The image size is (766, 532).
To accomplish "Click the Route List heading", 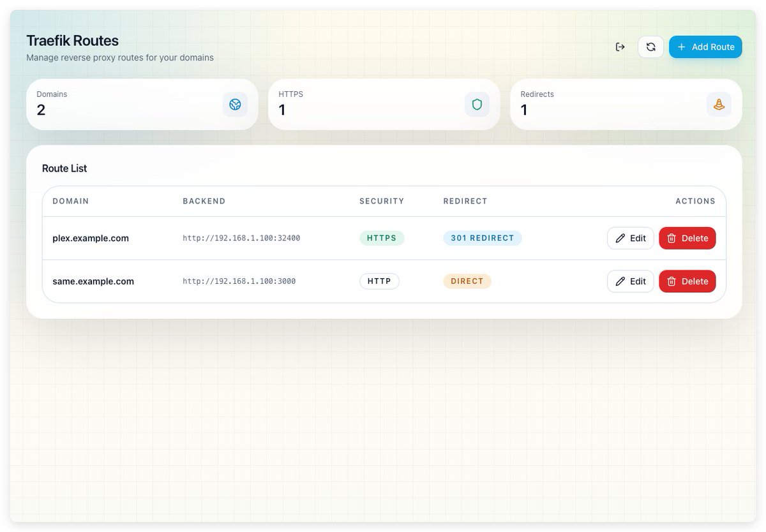I will (64, 168).
